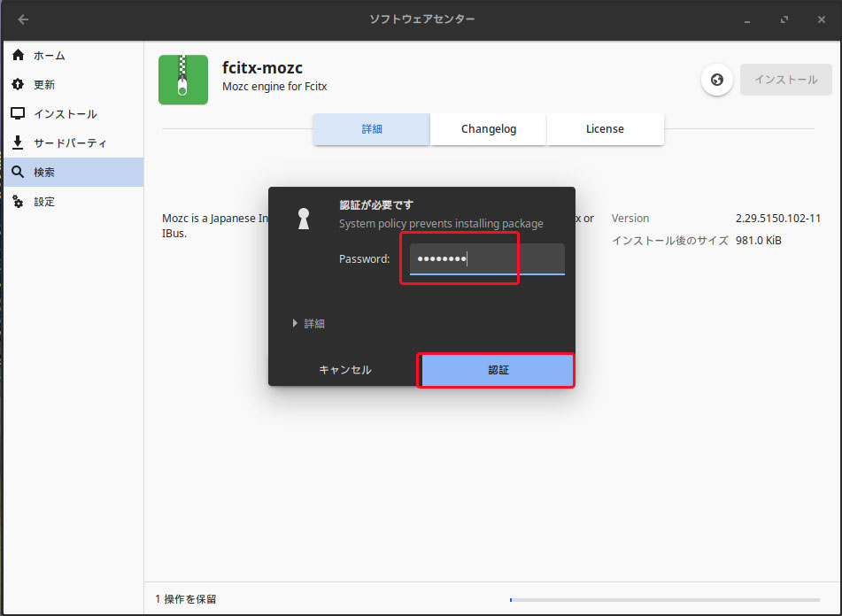
Task: Expand the 詳細 section in authentication dialog
Action: [x=309, y=324]
